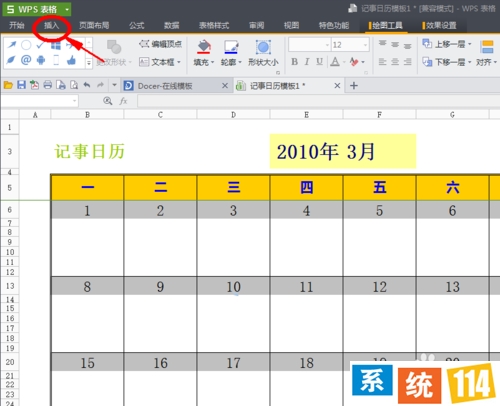
Task: Open the 效果设置 Effects tab
Action: click(439, 25)
